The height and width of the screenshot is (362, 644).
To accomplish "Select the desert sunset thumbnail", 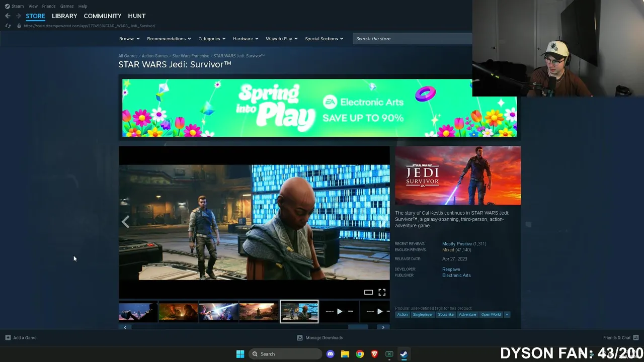I will 259,312.
